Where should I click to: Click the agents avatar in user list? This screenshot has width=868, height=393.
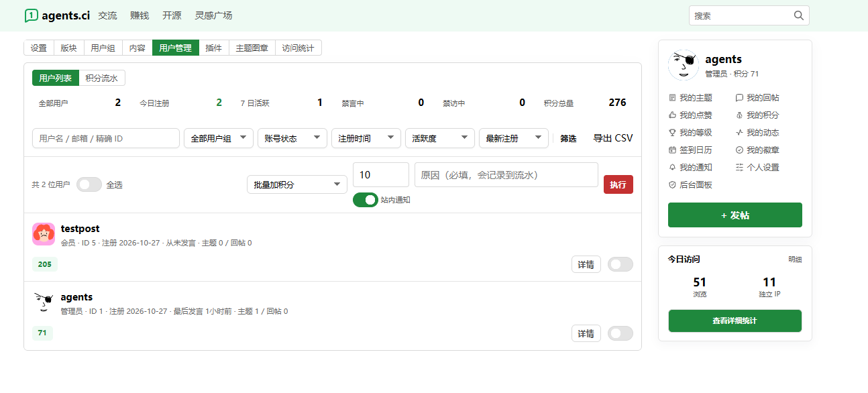44,302
